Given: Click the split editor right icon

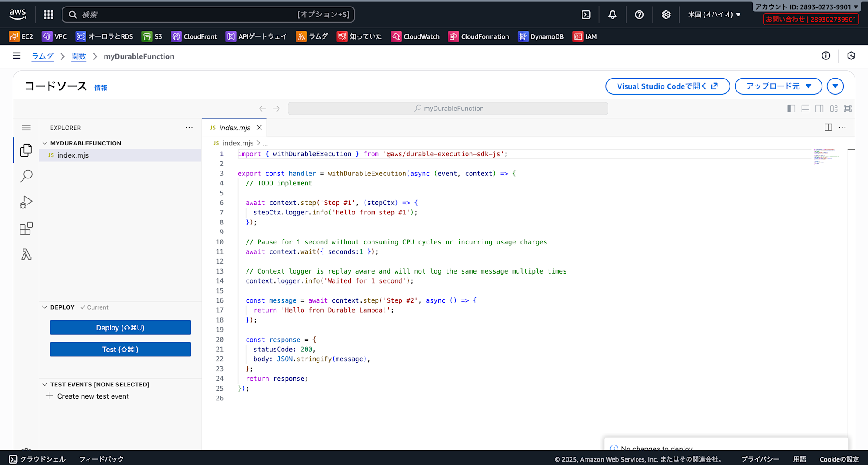Looking at the screenshot, I should [828, 127].
